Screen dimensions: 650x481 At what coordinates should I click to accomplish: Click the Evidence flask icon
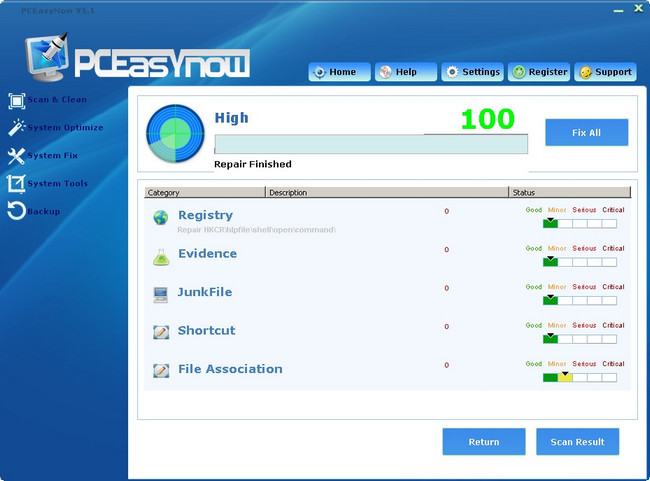(x=161, y=257)
